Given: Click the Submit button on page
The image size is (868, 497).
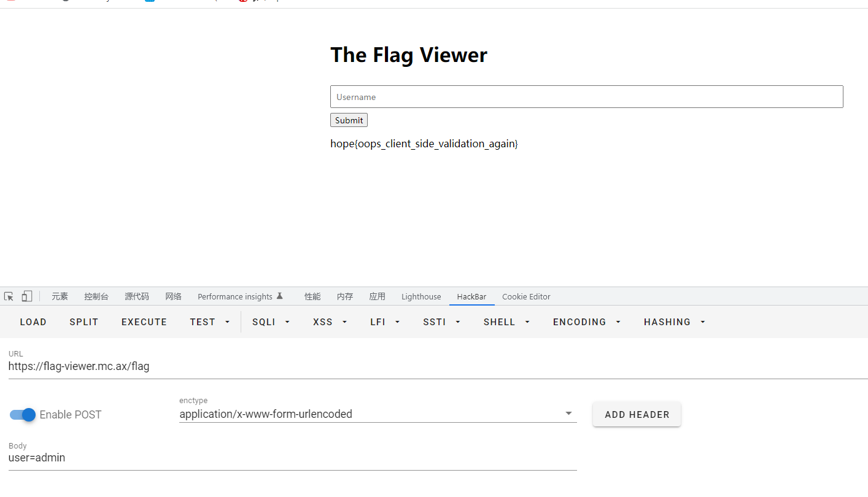Looking at the screenshot, I should tap(349, 120).
